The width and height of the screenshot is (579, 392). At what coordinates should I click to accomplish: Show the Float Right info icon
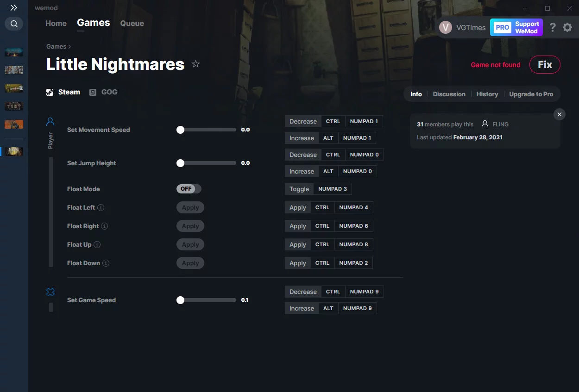point(105,226)
